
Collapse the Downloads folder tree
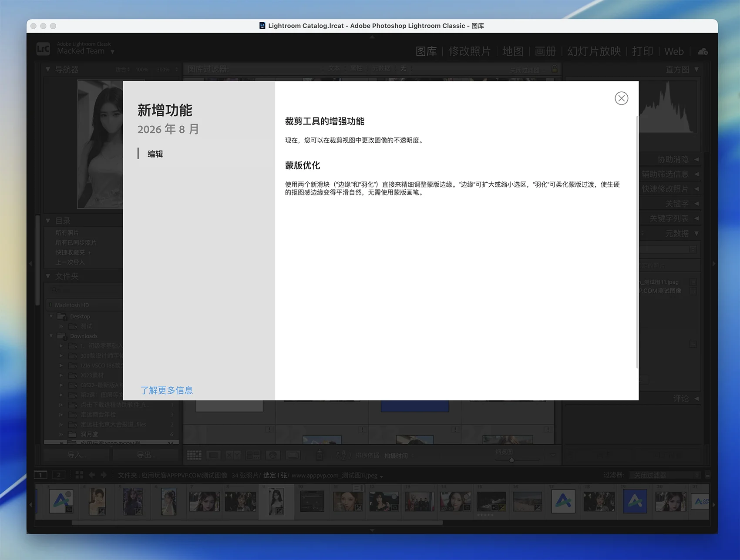pos(51,336)
